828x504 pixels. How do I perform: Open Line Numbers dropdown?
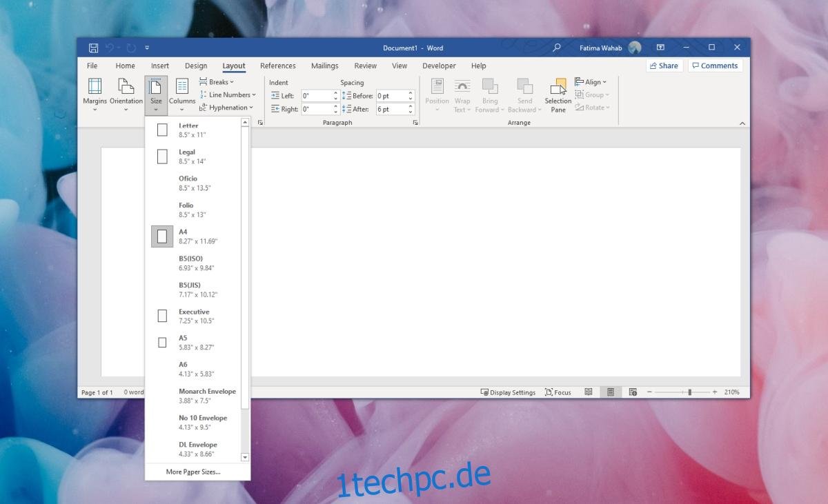point(228,94)
